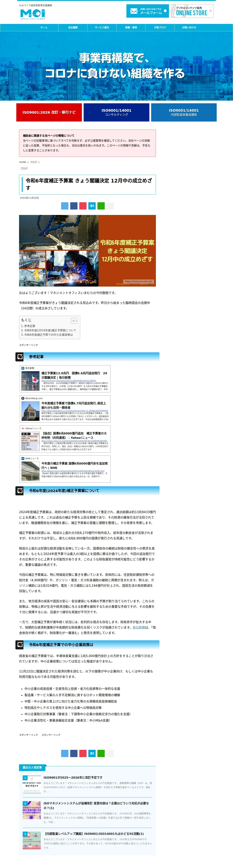Click the NHKニュース card thumbnail

30,471
